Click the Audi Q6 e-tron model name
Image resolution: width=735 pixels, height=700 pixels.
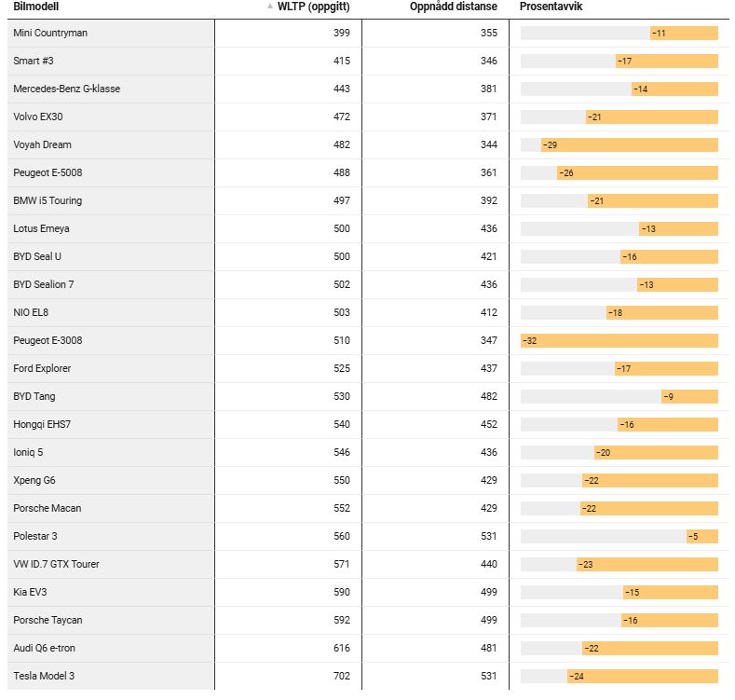tap(44, 648)
